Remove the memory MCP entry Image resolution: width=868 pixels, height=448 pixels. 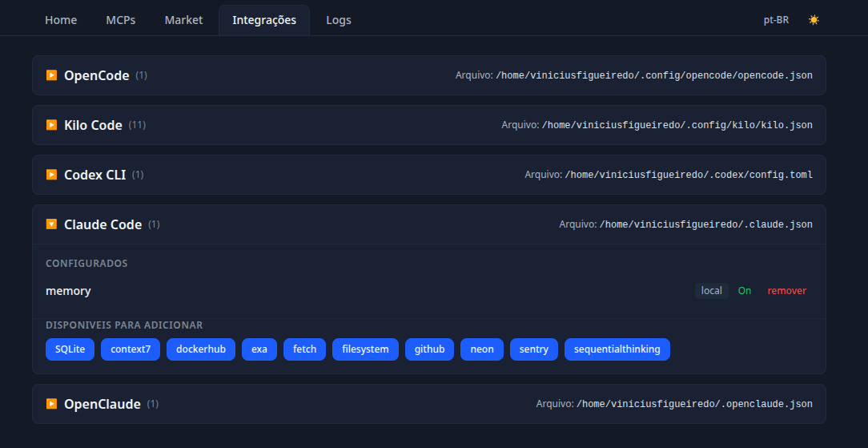[x=786, y=291]
